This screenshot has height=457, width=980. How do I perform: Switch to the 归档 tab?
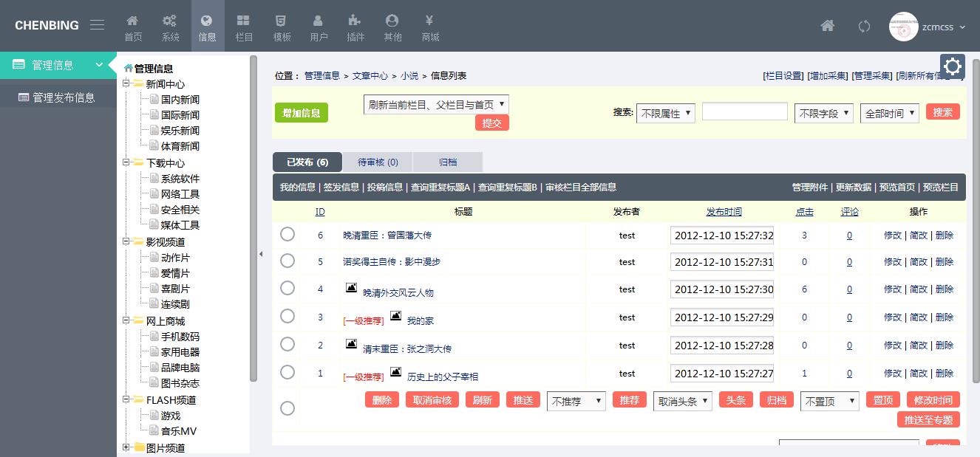tap(448, 162)
